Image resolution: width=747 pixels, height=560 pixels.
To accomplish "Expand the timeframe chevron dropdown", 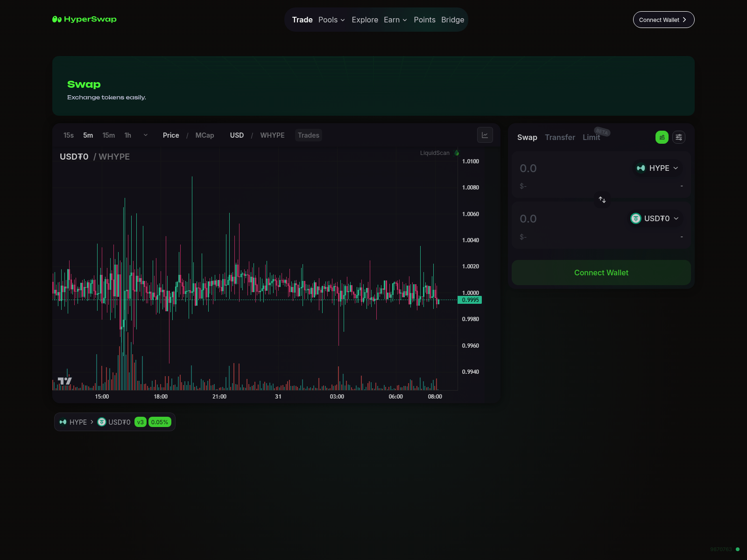I will (x=145, y=135).
